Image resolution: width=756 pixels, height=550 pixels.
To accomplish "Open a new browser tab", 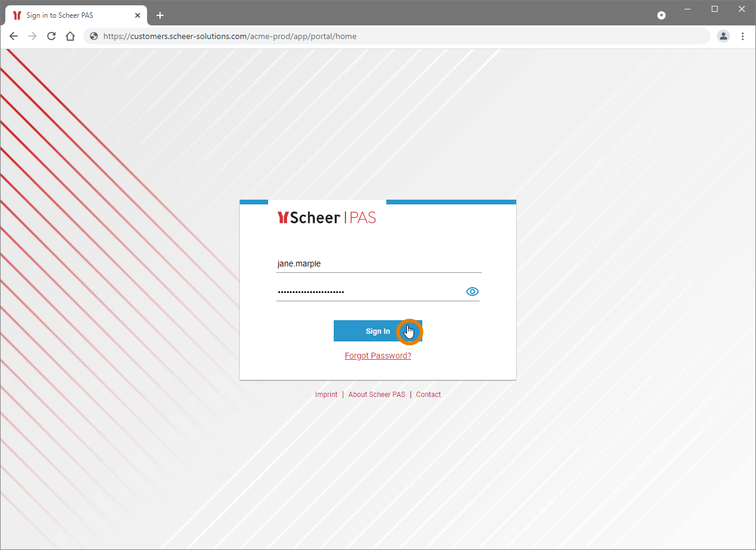I will coord(159,15).
